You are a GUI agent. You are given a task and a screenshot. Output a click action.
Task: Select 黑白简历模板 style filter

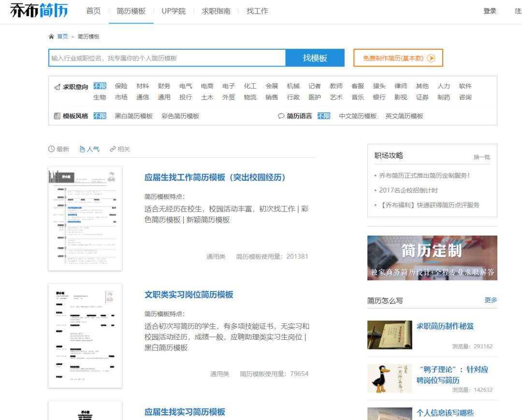click(x=134, y=116)
